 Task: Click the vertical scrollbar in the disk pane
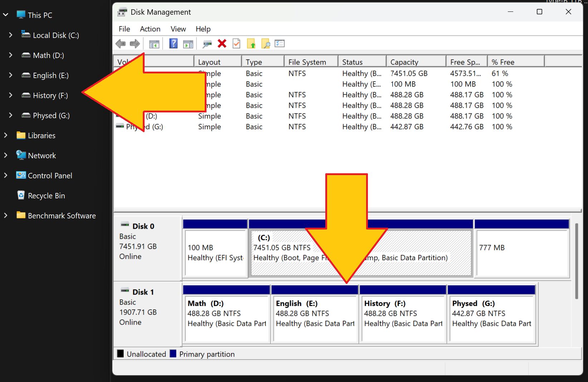point(576,261)
